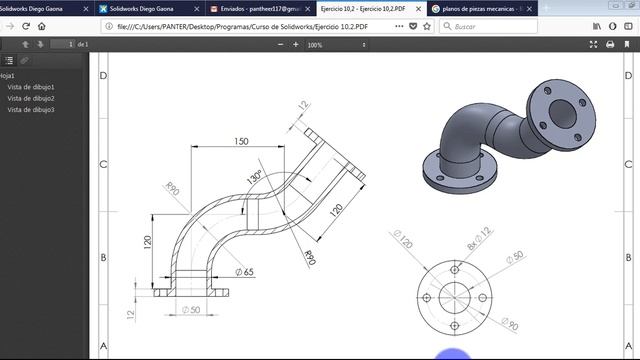Close planos de piezas mecanicas tab
This screenshot has width=640, height=360.
coord(529,9)
